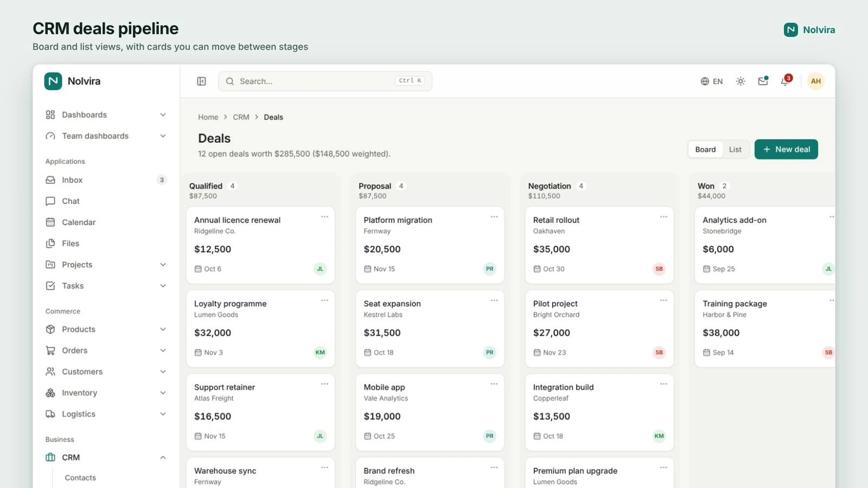Open the notifications bell icon
Screen dimensions: 868x488
tap(785, 81)
